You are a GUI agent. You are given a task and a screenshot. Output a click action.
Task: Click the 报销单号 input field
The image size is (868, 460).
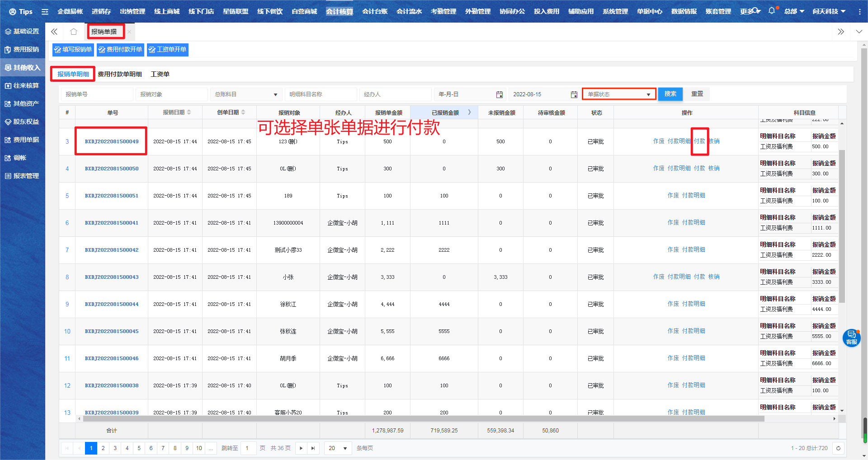pos(97,94)
